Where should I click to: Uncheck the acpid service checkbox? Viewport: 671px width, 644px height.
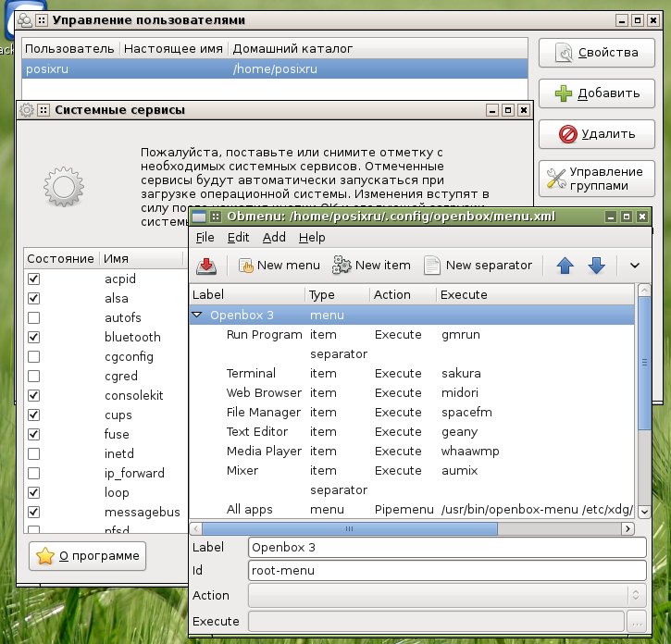(34, 279)
